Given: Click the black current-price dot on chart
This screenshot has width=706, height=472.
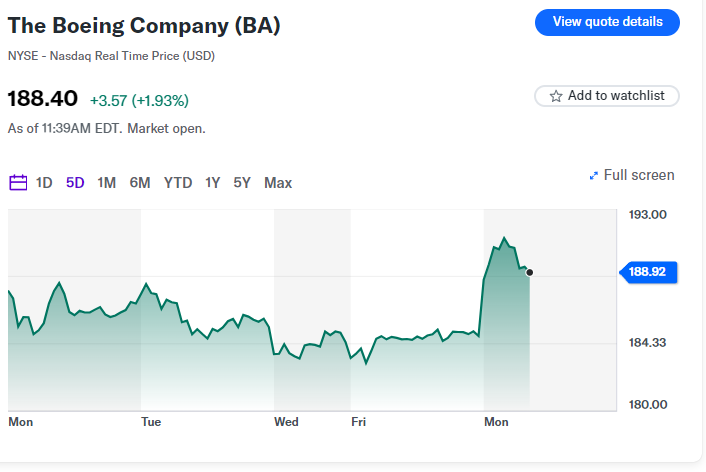Looking at the screenshot, I should pyautogui.click(x=529, y=272).
